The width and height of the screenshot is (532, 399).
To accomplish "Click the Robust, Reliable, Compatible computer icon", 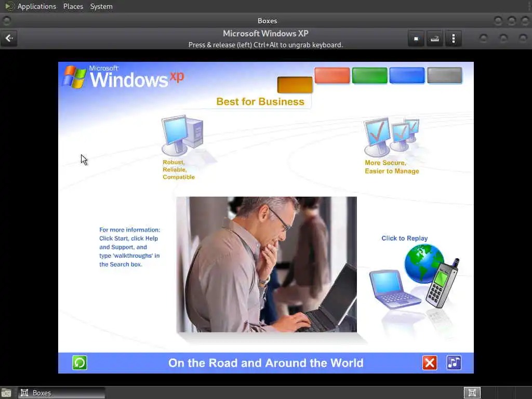I will pos(182,136).
